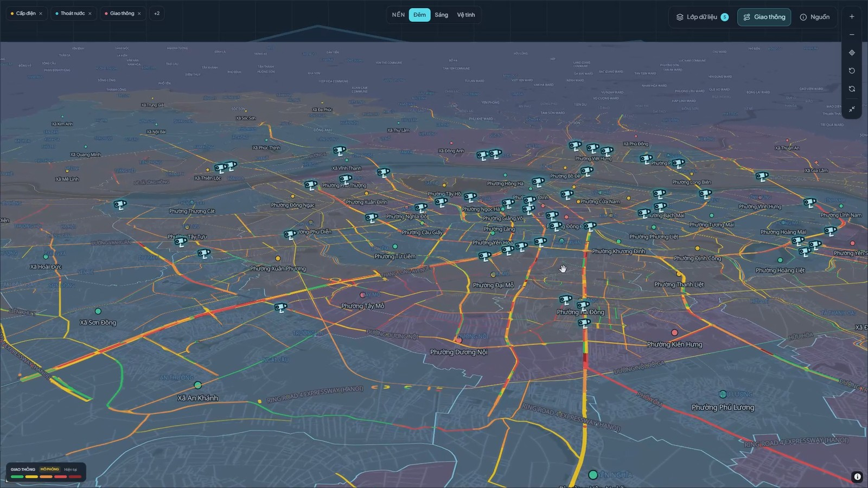Click the two-arrow refresh sync icon
868x488 pixels.
point(852,89)
